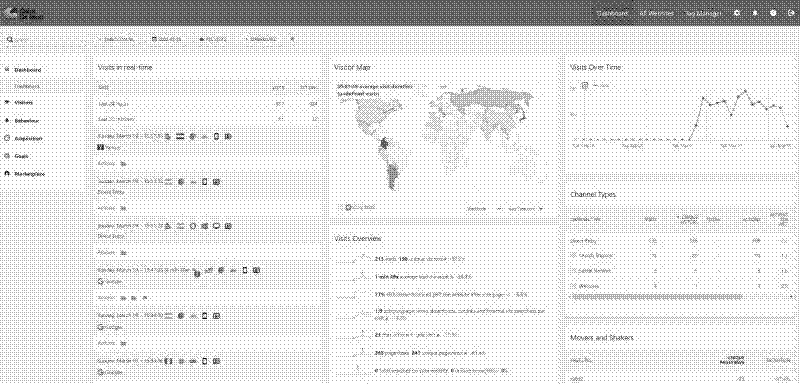The height and width of the screenshot is (384, 800).
Task: Open the Visitor Map widget title
Action: click(x=352, y=67)
